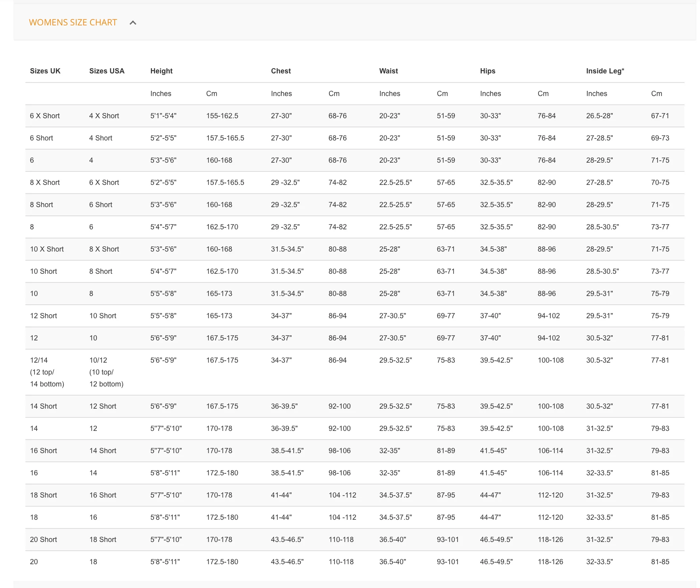Image resolution: width=700 pixels, height=588 pixels.
Task: Click the 10 X Short UK size cell
Action: point(47,249)
